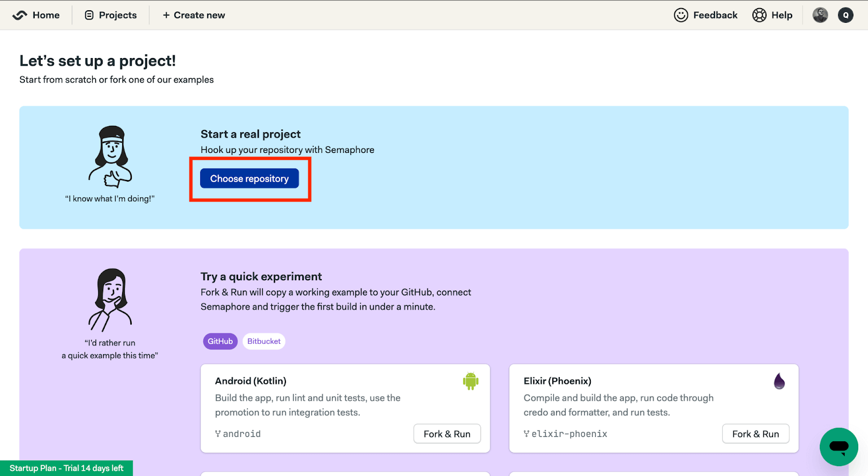868x476 pixels.
Task: Open the Create new menu
Action: [x=194, y=15]
